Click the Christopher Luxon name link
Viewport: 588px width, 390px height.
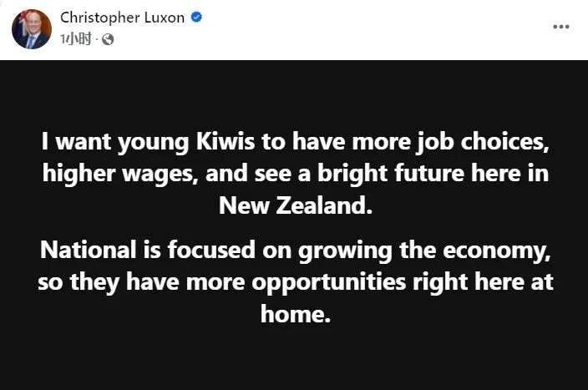122,18
